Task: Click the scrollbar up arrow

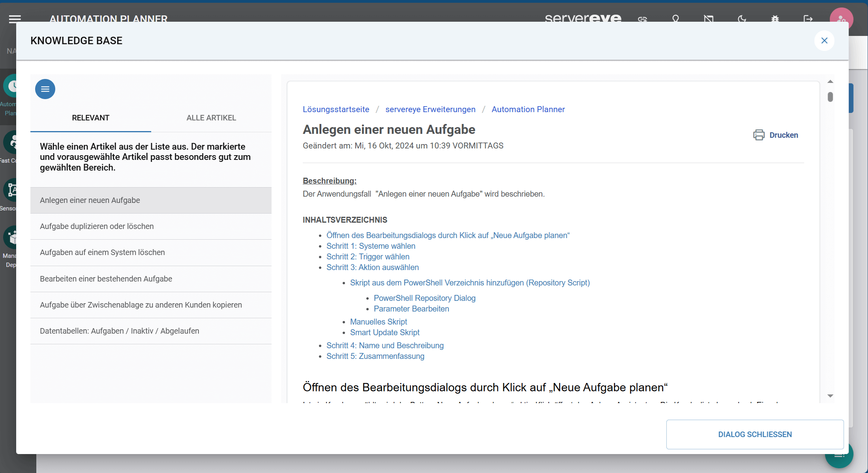Action: (830, 82)
